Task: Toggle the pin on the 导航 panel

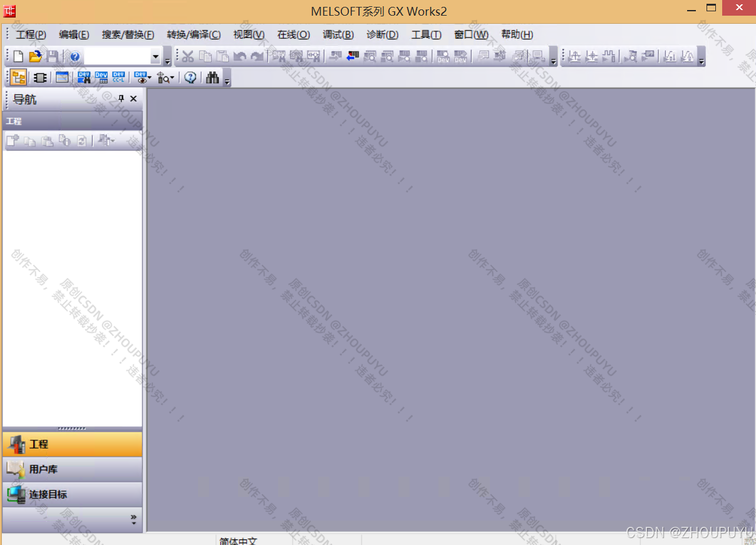Action: click(122, 98)
